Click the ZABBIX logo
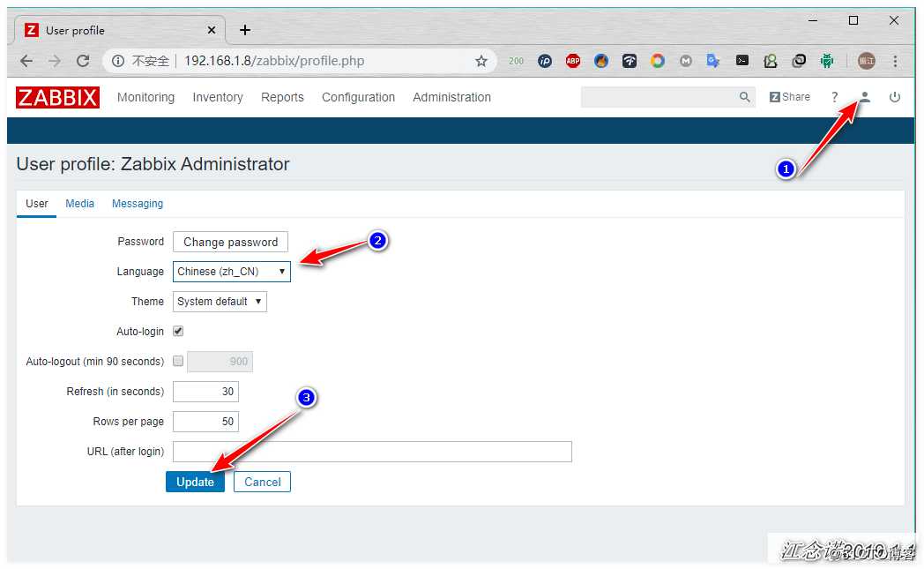 coord(57,97)
